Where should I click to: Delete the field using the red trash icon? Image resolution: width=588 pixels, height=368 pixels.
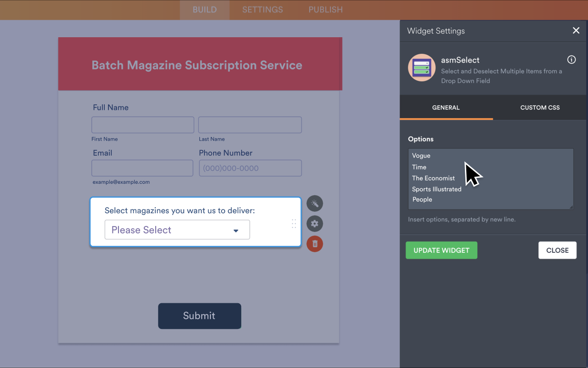point(315,244)
